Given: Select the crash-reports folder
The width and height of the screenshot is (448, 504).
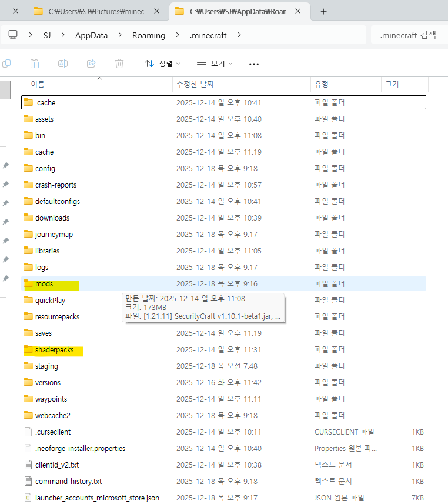Looking at the screenshot, I should click(x=223, y=185).
